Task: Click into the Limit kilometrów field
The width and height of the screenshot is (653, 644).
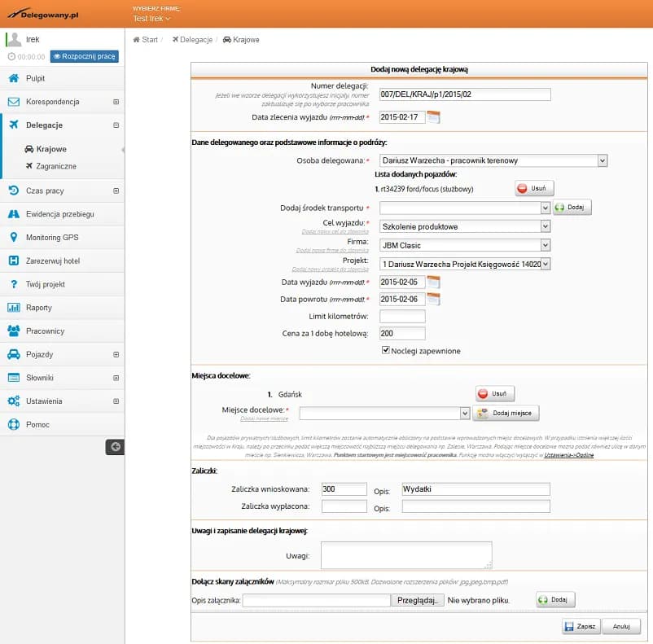Action: pyautogui.click(x=402, y=316)
